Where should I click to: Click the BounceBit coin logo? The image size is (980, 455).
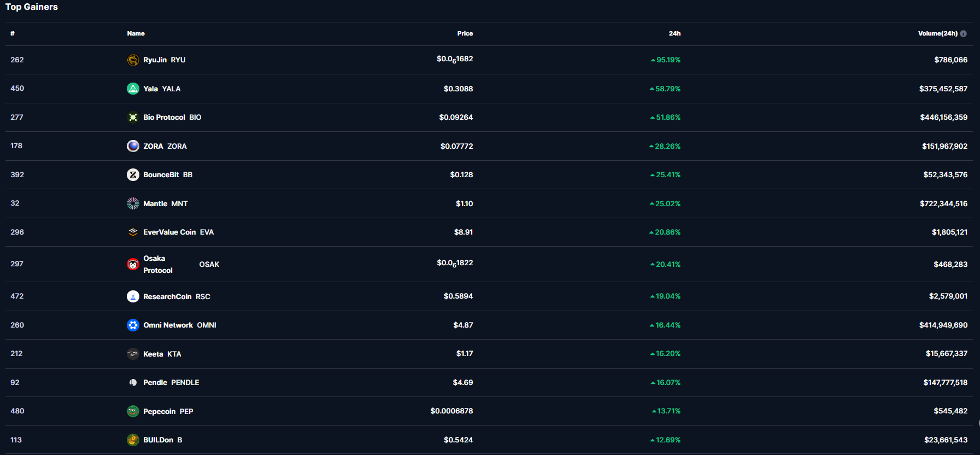coord(133,174)
